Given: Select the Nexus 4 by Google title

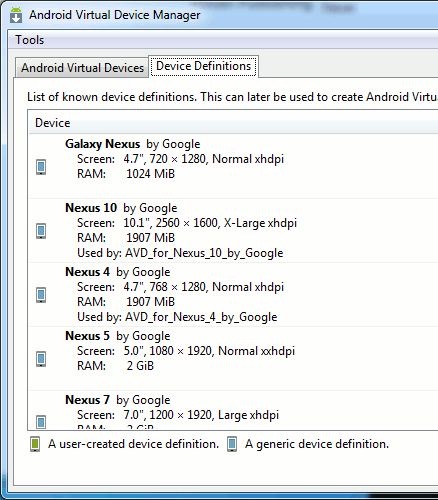Looking at the screenshot, I should tap(118, 272).
